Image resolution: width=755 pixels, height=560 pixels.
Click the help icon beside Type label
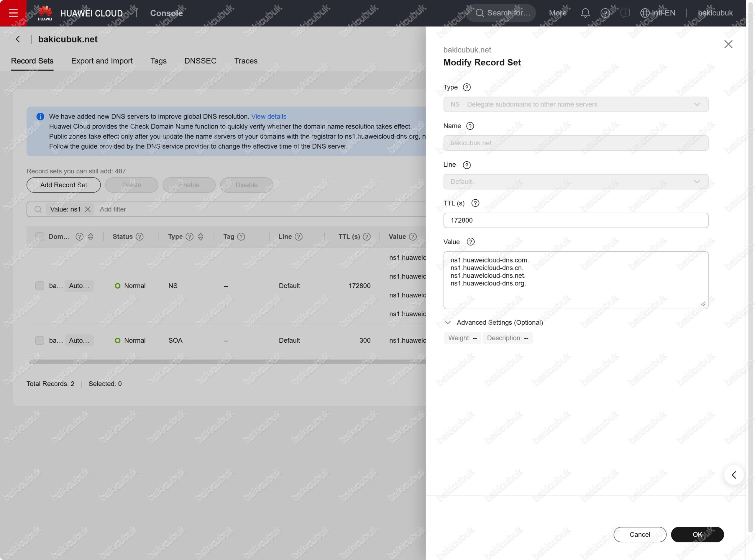[x=467, y=88]
